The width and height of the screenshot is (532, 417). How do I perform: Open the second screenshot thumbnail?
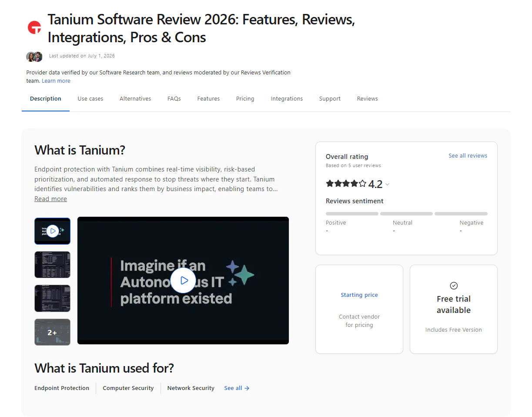click(x=52, y=265)
